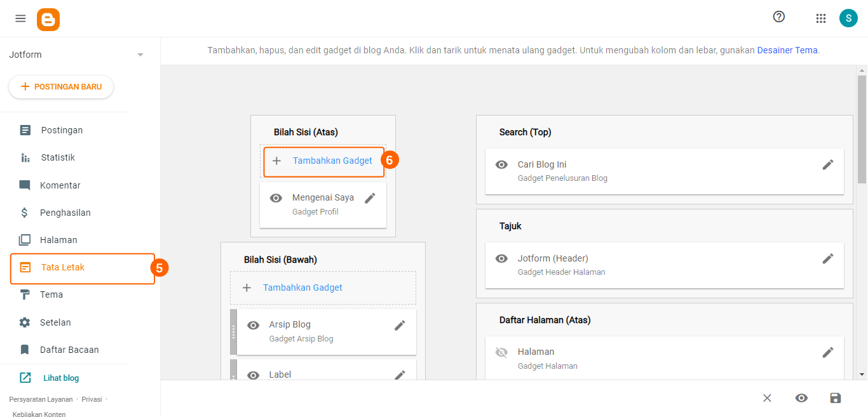Viewport: 868px width, 417px height.
Task: Show the hidden Halaman gadget
Action: click(501, 352)
